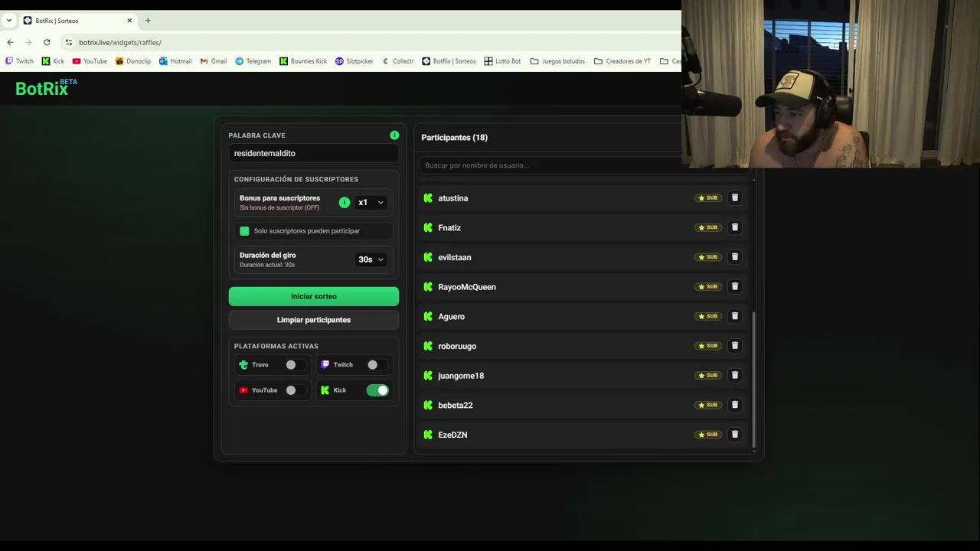Open the x1 subscriber bonus dropdown

(x=371, y=203)
